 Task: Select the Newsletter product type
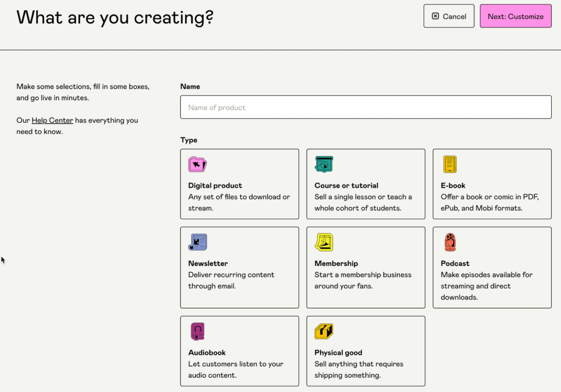pyautogui.click(x=239, y=267)
